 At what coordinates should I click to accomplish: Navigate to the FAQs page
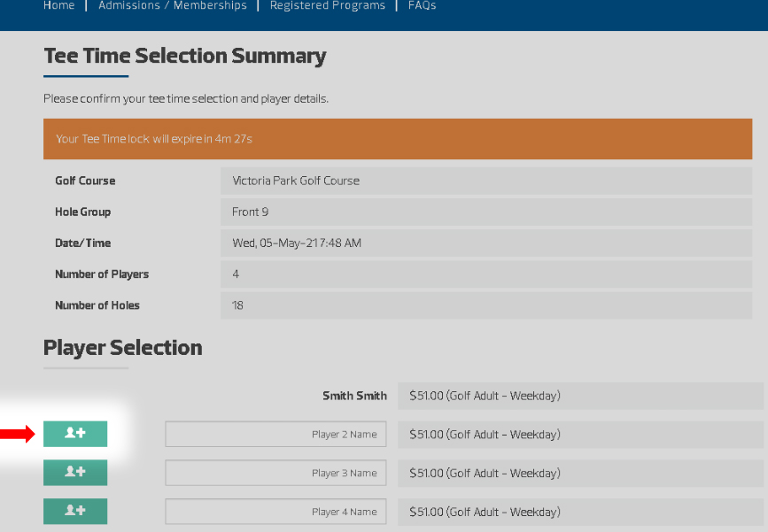423,5
